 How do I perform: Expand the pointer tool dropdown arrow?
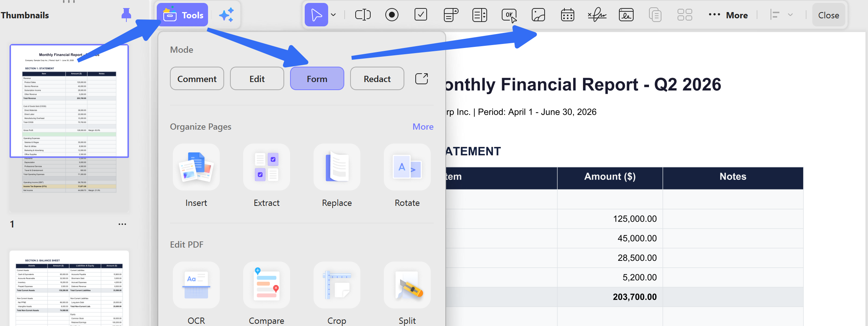(x=333, y=15)
